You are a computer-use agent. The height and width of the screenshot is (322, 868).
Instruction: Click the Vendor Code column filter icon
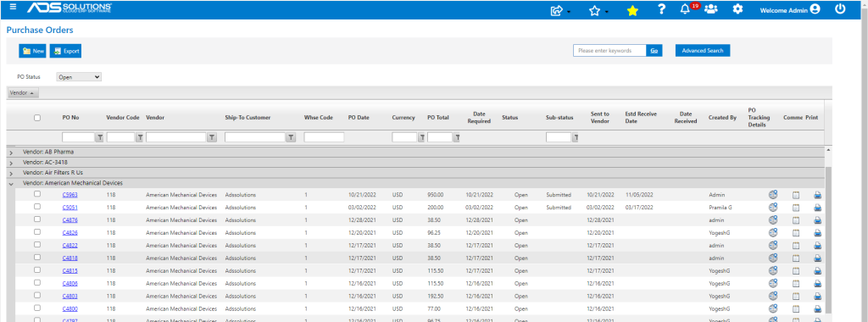pyautogui.click(x=140, y=137)
